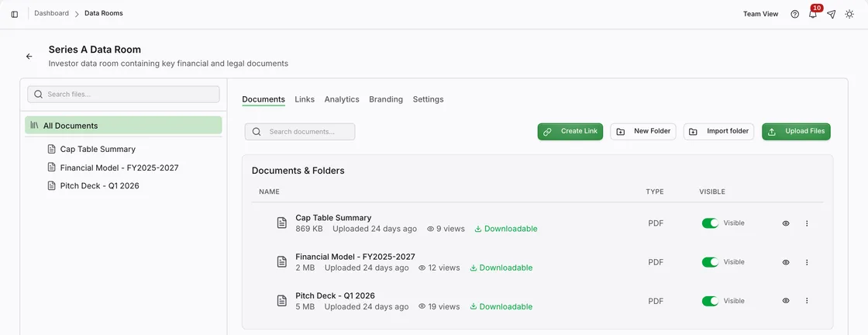Image resolution: width=868 pixels, height=335 pixels.
Task: Go back using the left arrow
Action: [x=29, y=57]
